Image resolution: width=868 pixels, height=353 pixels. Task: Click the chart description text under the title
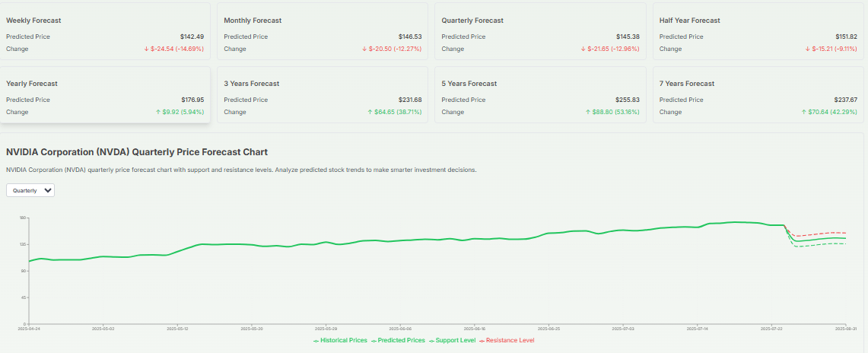(241, 170)
